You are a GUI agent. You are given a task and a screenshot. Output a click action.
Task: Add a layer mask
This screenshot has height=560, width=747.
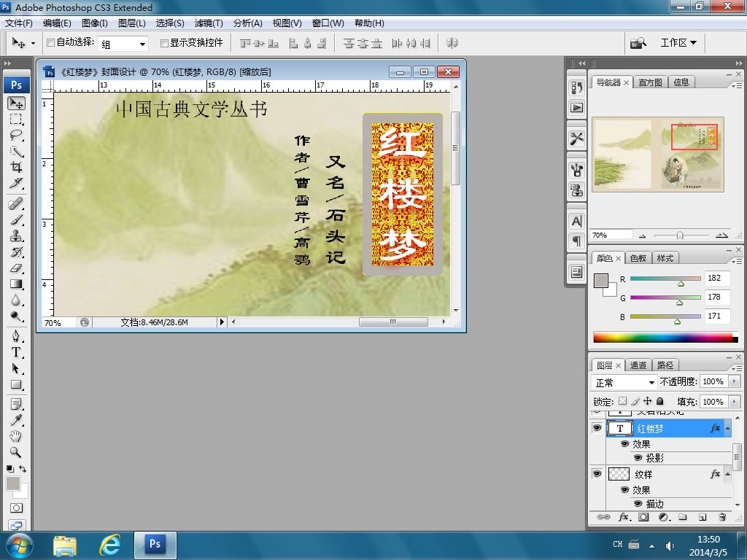(x=643, y=517)
